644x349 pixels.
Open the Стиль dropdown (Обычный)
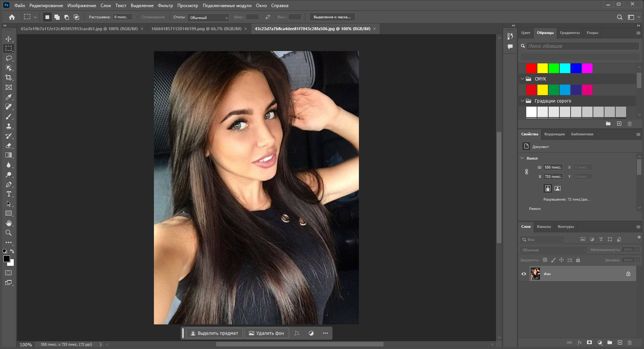pos(208,18)
